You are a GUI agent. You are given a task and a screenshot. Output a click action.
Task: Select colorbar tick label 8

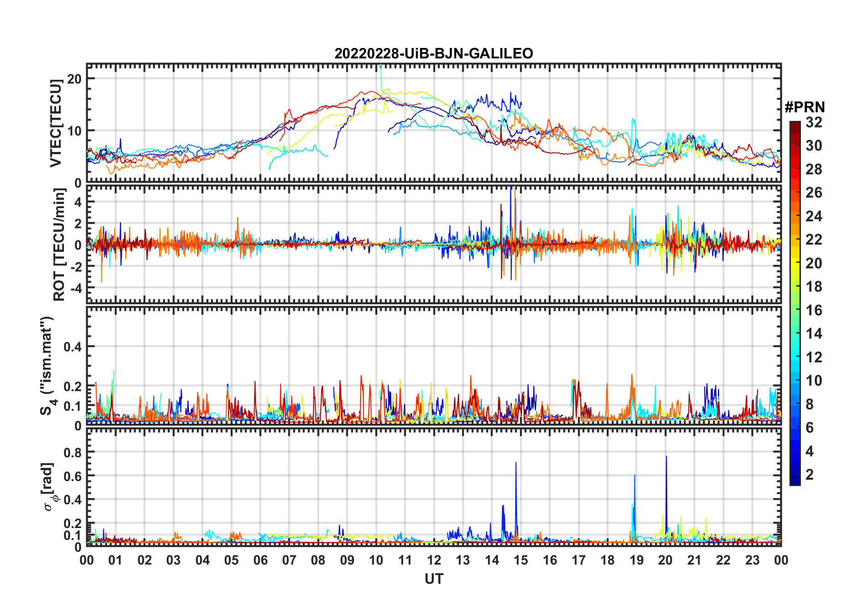tap(810, 404)
